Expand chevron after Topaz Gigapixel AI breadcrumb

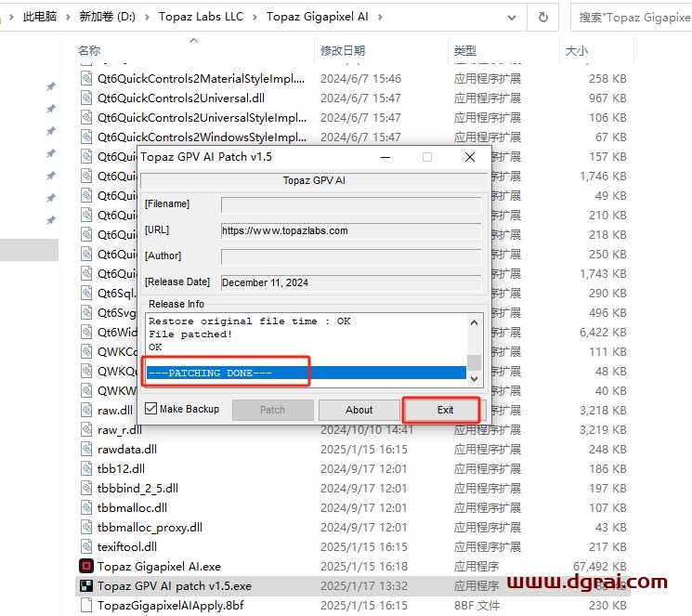pos(380,18)
